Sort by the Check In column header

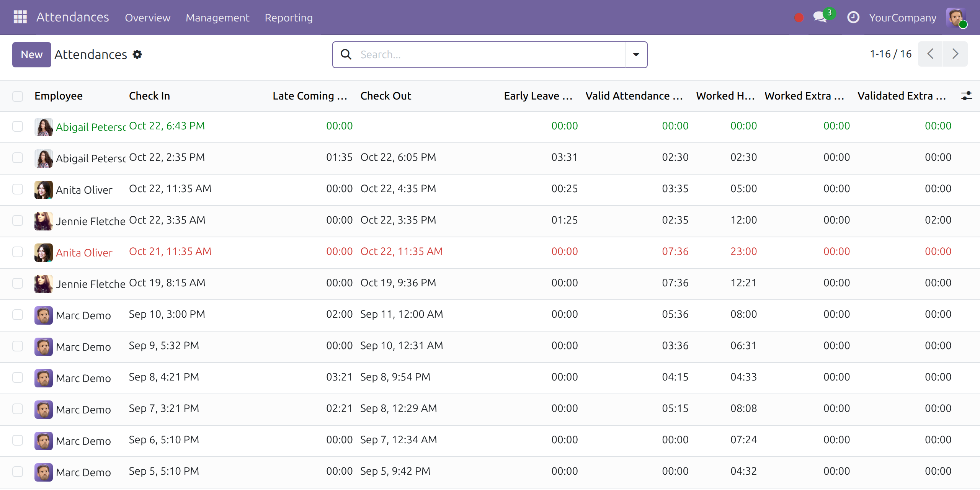tap(149, 96)
